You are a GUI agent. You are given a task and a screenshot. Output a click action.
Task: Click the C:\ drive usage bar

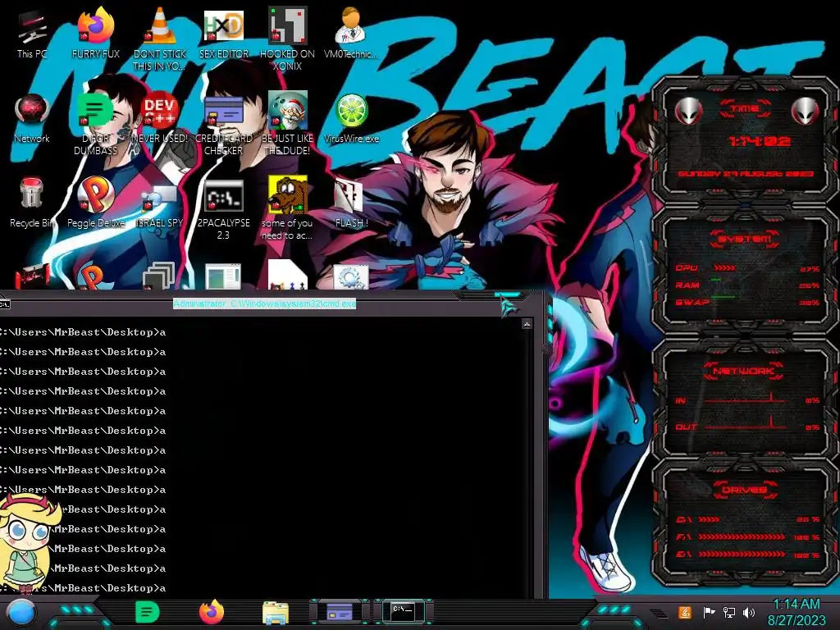pos(709,519)
